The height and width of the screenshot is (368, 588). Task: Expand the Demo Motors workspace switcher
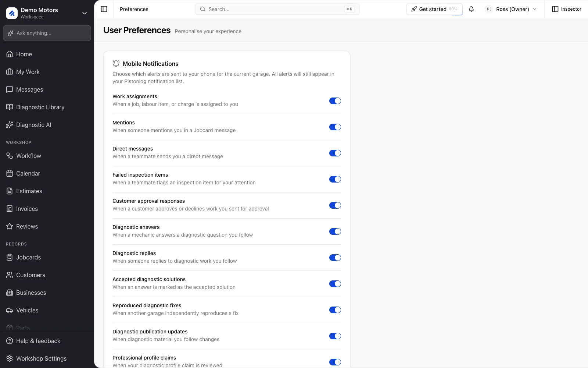47,13
